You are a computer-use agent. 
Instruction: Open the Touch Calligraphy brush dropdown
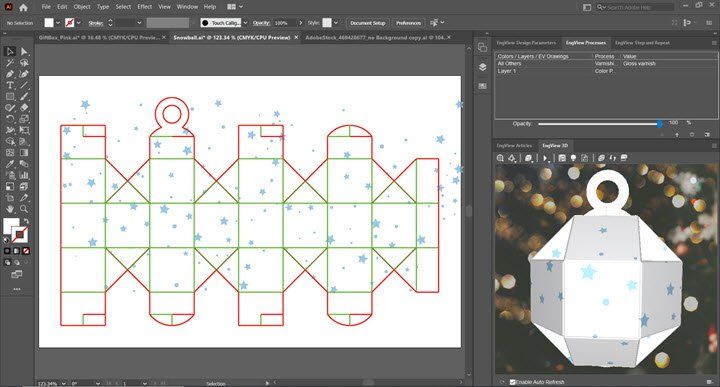pyautogui.click(x=245, y=22)
